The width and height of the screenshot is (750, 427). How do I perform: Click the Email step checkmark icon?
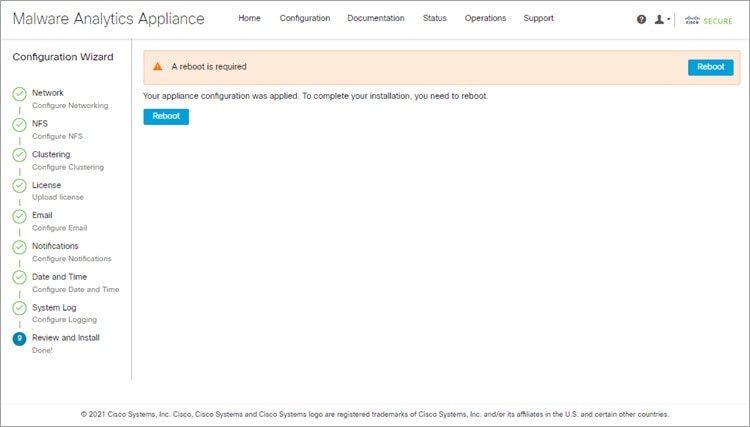click(x=19, y=217)
